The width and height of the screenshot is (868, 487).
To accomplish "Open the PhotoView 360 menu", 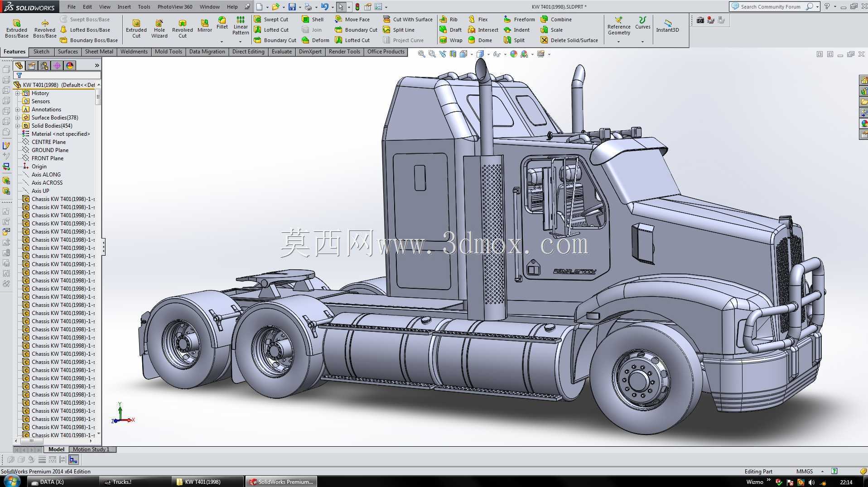I will 175,7.
